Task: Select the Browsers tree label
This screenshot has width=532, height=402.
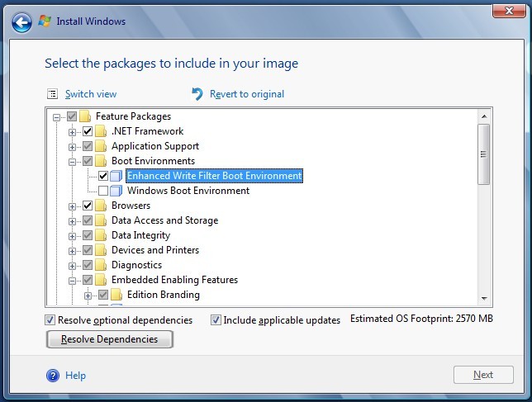Action: [x=131, y=206]
